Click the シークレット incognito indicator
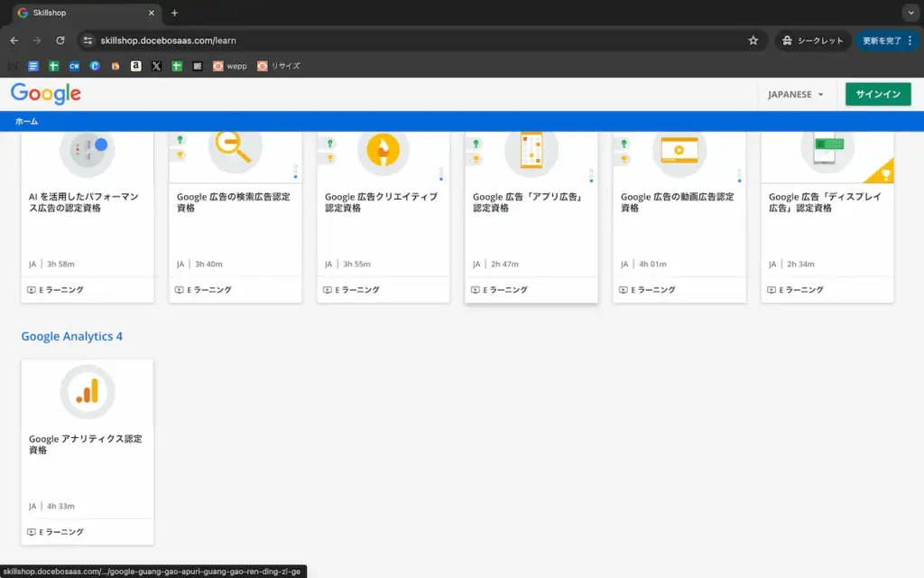This screenshot has width=924, height=578. click(x=813, y=41)
